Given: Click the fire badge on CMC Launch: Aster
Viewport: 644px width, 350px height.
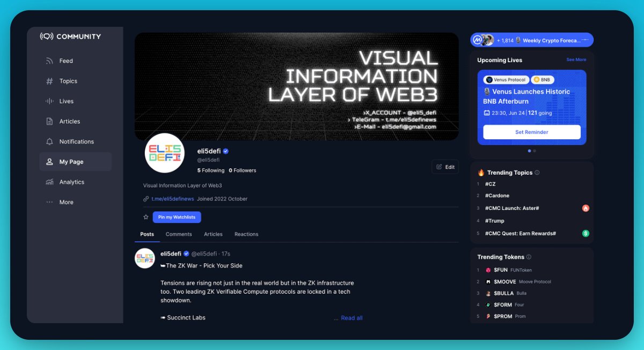Looking at the screenshot, I should 586,208.
